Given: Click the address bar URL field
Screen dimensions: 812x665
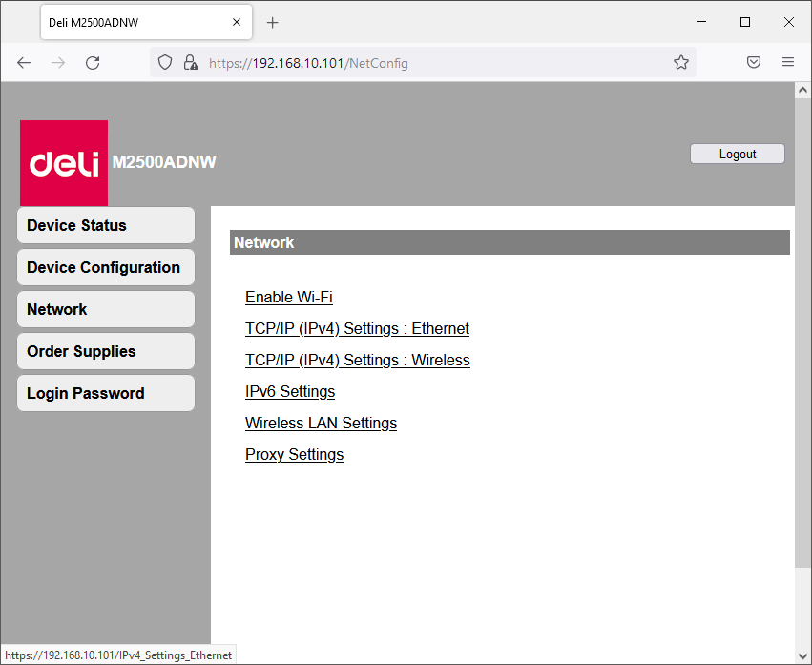Looking at the screenshot, I should pos(429,63).
